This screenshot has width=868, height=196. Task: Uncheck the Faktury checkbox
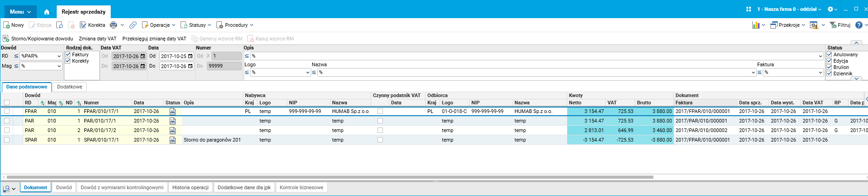click(x=68, y=54)
